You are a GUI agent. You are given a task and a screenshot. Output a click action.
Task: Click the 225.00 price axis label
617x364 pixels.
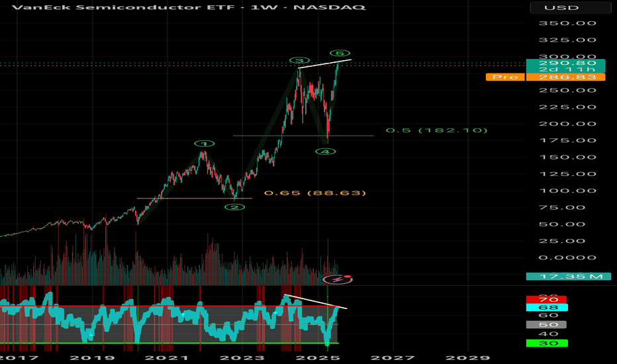(567, 107)
